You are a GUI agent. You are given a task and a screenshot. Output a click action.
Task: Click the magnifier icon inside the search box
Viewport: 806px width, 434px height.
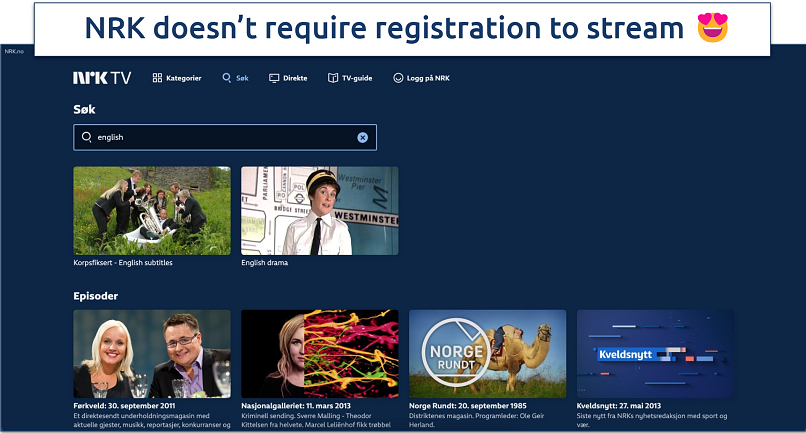pyautogui.click(x=86, y=137)
